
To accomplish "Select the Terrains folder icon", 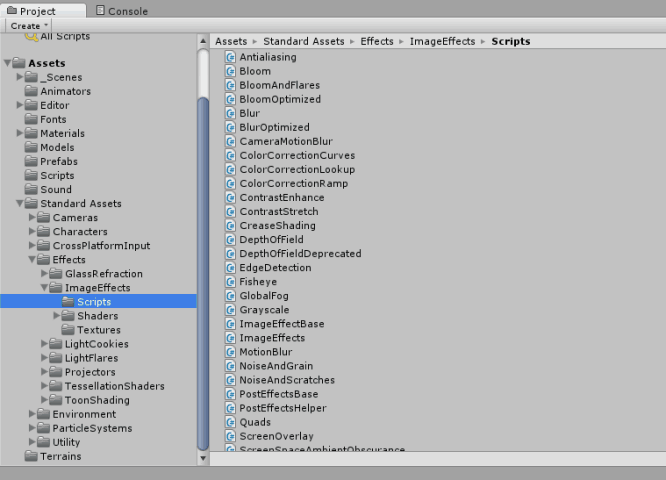I will pos(31,456).
